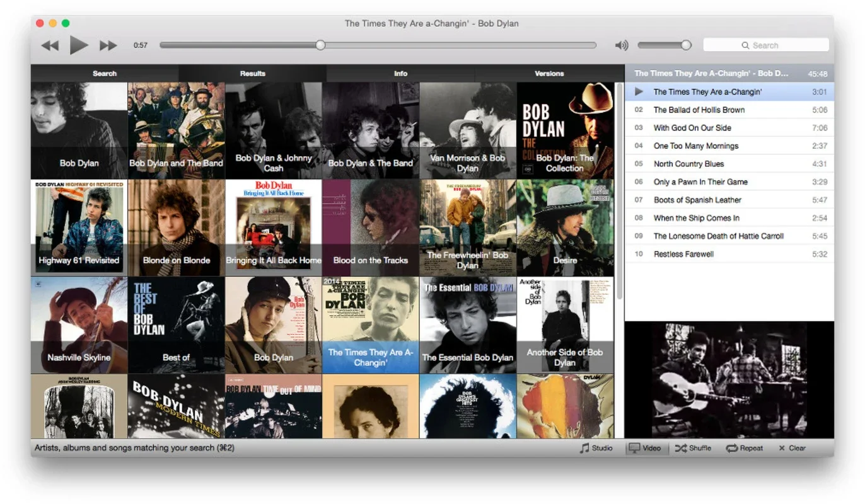Image resolution: width=865 pixels, height=504 pixels.
Task: Enable Shuffle playback
Action: click(693, 448)
